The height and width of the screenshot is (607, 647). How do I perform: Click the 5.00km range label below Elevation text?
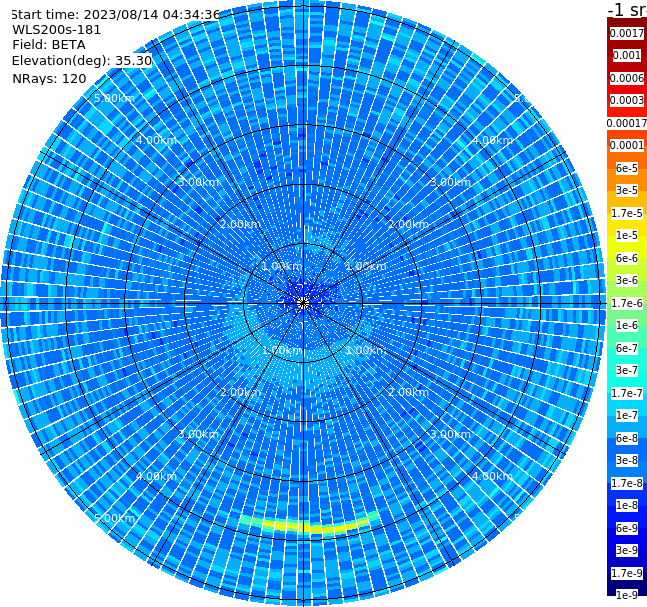click(x=114, y=98)
